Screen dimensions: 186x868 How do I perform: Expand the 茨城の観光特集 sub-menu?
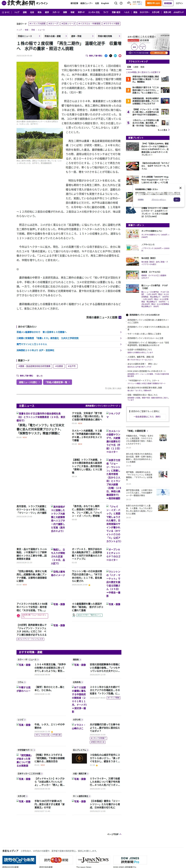109,36
